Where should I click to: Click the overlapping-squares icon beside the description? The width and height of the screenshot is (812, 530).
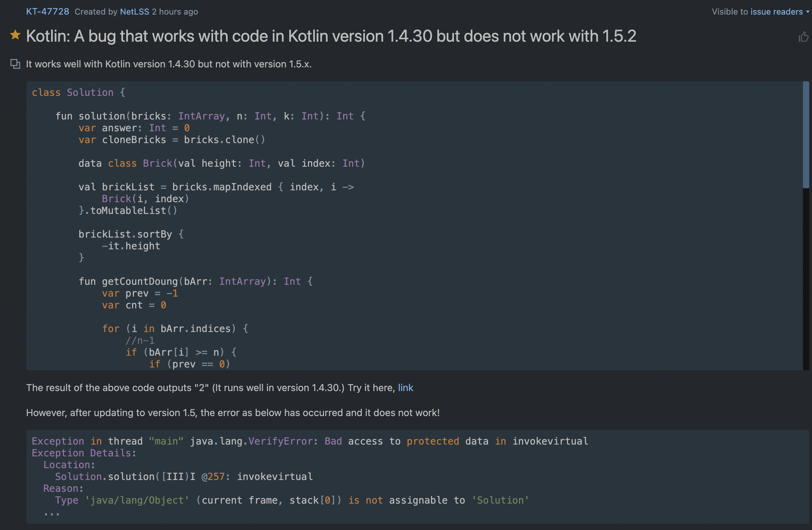[15, 64]
